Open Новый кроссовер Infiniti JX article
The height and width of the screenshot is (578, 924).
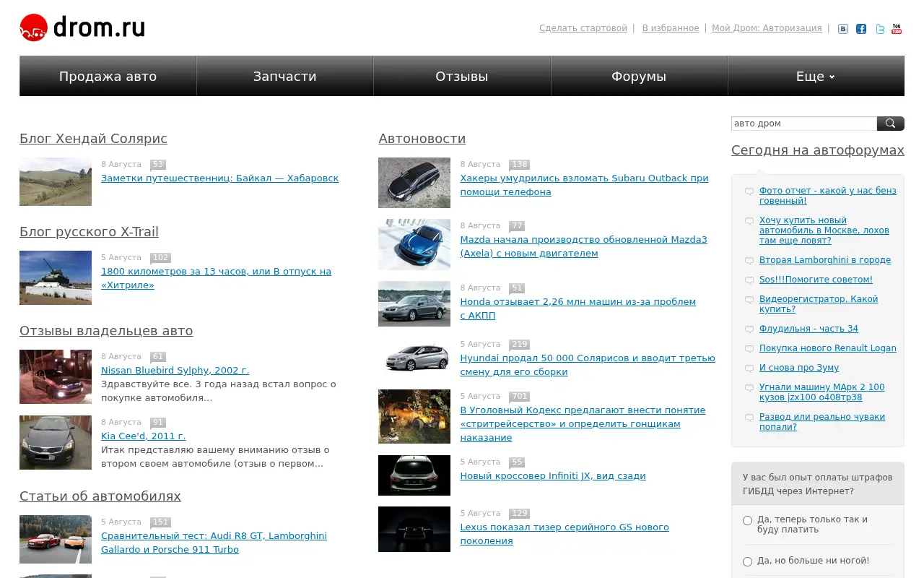[553, 476]
